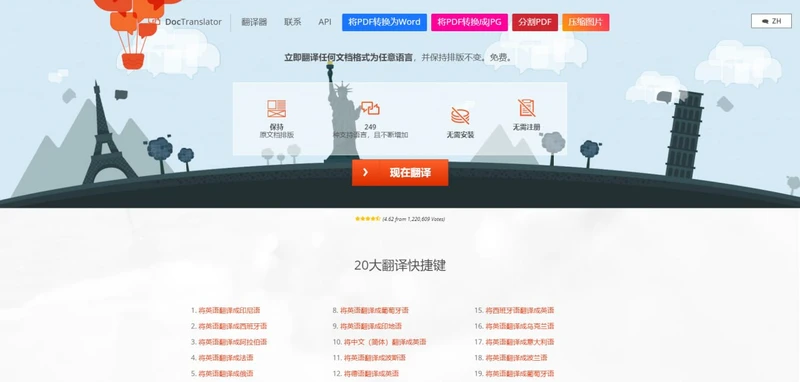Viewport: 800px width, 382px height.
Task: Open link 将英语翻译成阿拉伯语
Action: click(x=233, y=342)
